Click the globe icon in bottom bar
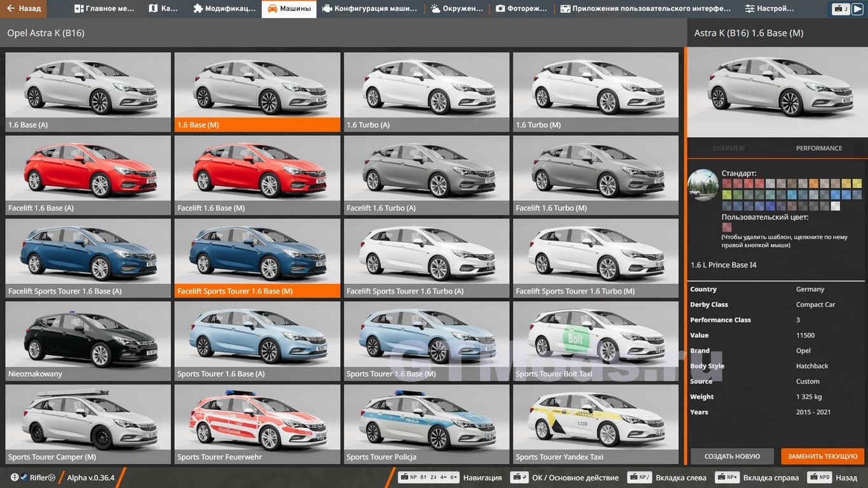 pos(15,478)
